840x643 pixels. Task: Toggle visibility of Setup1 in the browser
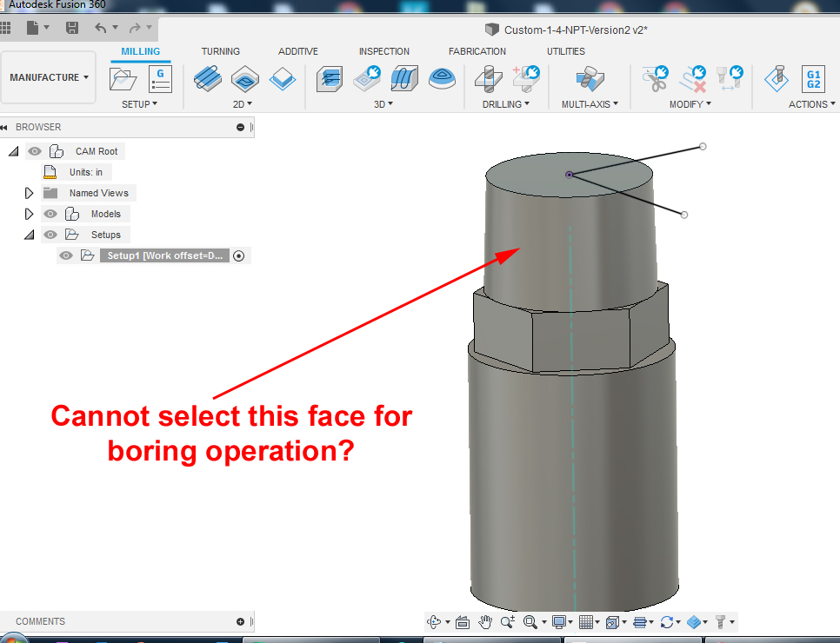click(x=65, y=255)
